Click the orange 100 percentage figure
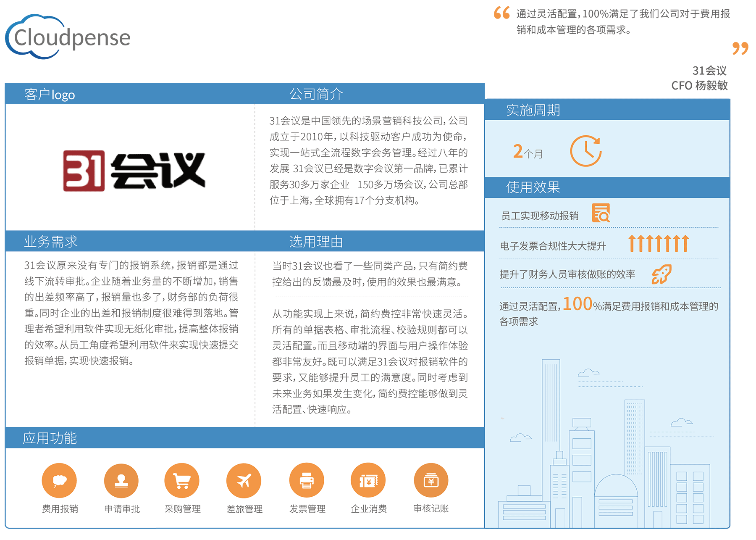The width and height of the screenshot is (756, 540). [577, 304]
